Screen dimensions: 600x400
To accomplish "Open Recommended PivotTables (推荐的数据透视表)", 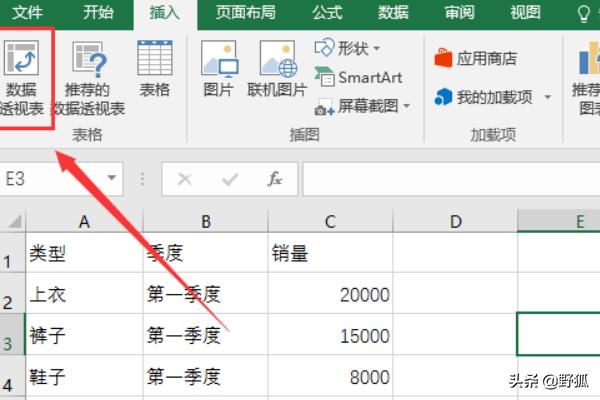I will [89, 78].
